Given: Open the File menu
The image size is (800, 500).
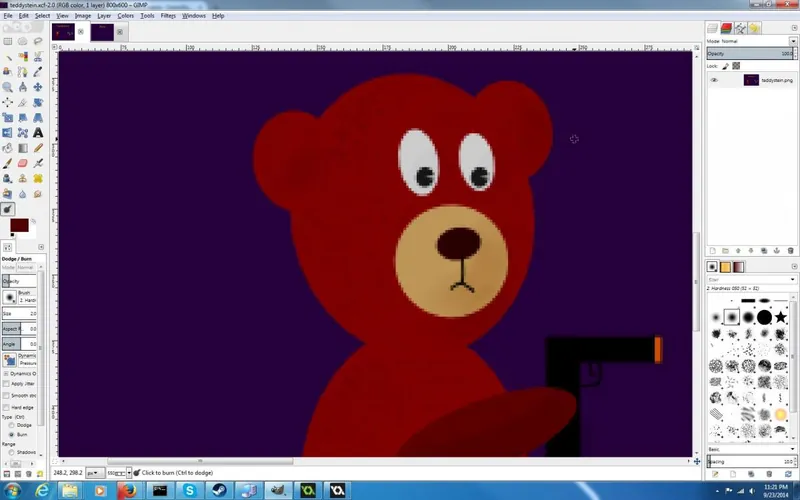Looking at the screenshot, I should [x=8, y=16].
